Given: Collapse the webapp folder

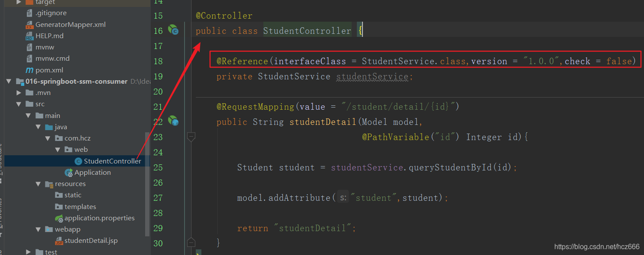Looking at the screenshot, I should (38, 229).
